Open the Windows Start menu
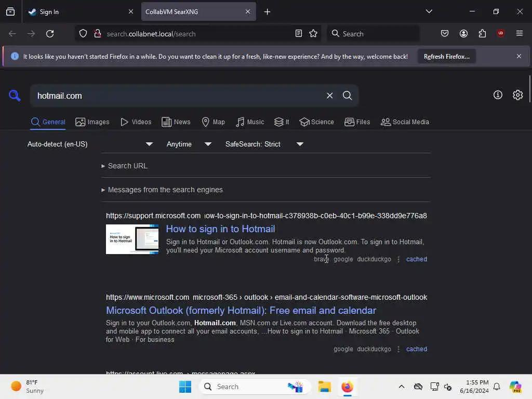Image resolution: width=532 pixels, height=399 pixels. 185,387
